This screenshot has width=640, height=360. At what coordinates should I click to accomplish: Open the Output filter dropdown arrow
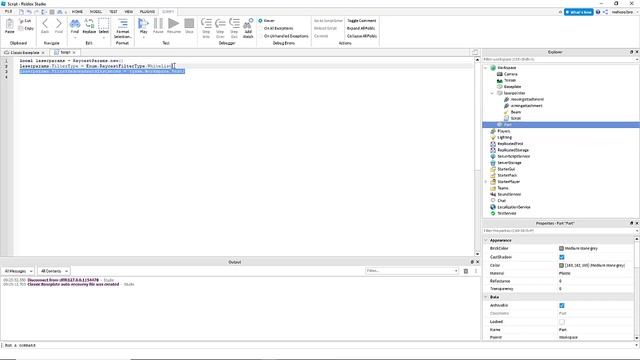point(456,271)
